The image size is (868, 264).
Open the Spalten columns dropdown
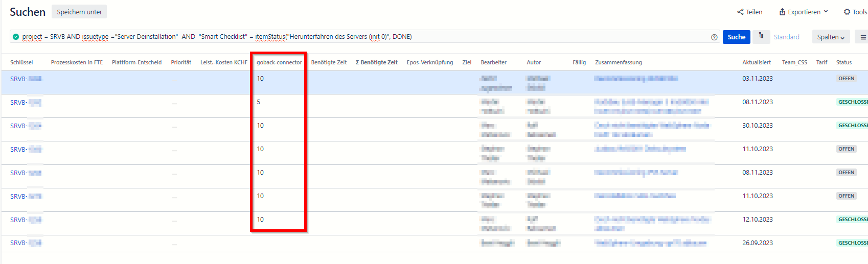(x=831, y=37)
